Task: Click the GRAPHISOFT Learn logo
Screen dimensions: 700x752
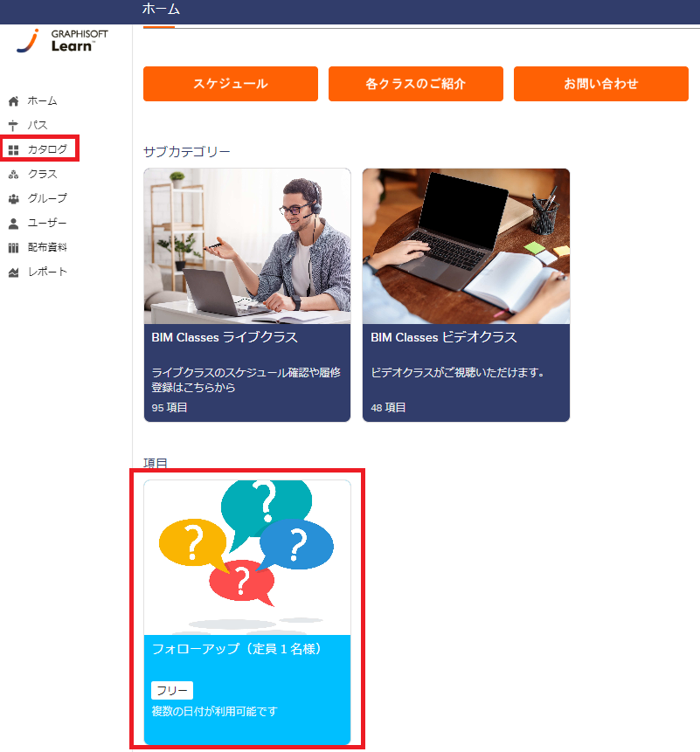Action: click(x=62, y=41)
